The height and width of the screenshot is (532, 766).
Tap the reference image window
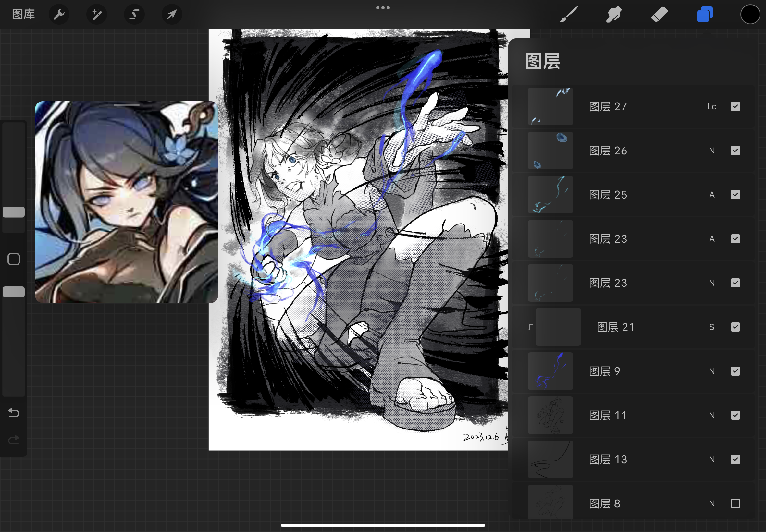click(126, 202)
